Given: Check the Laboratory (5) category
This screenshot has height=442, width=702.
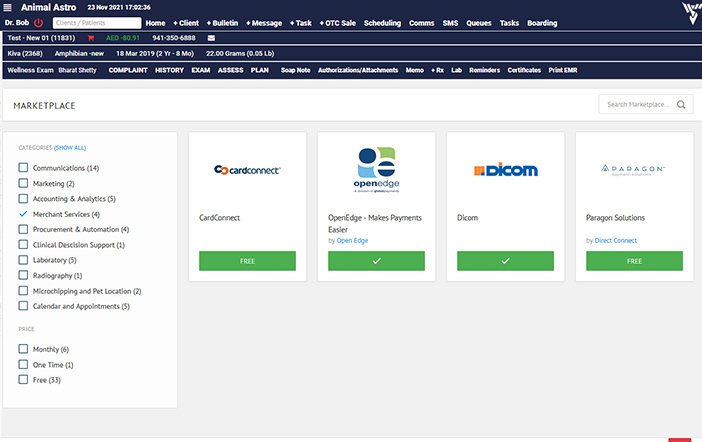Looking at the screenshot, I should 23,260.
